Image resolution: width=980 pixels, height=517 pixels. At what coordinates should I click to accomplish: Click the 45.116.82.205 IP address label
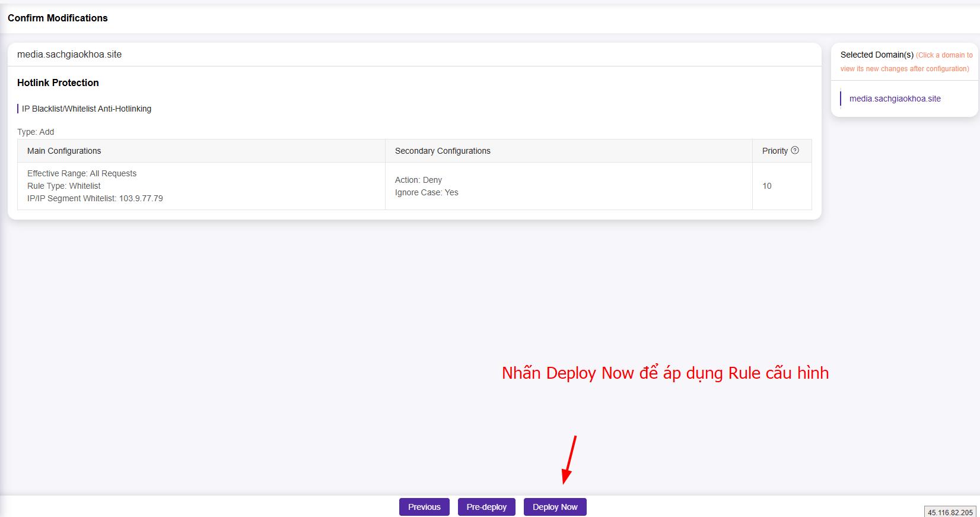[x=950, y=512]
